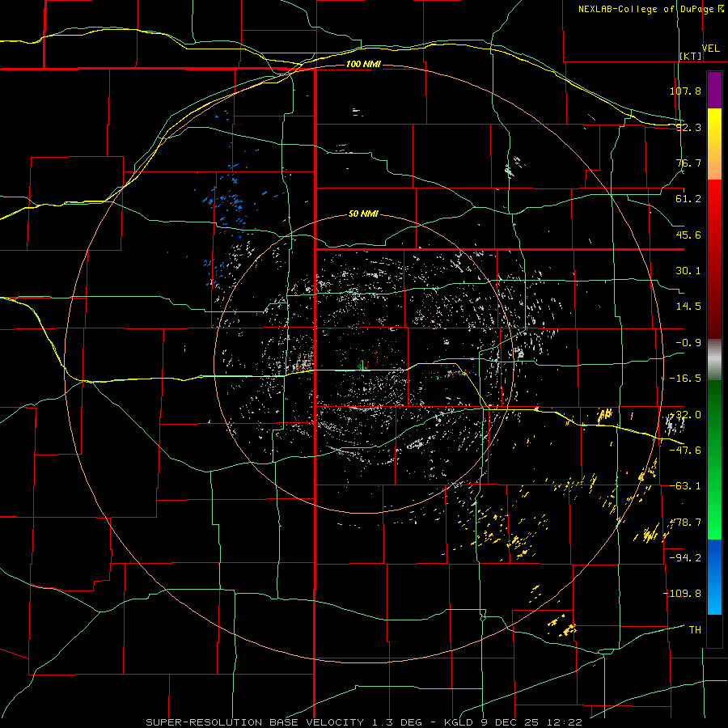The width and height of the screenshot is (728, 728).
Task: Select the 76.7 scale value
Action: [x=688, y=163]
